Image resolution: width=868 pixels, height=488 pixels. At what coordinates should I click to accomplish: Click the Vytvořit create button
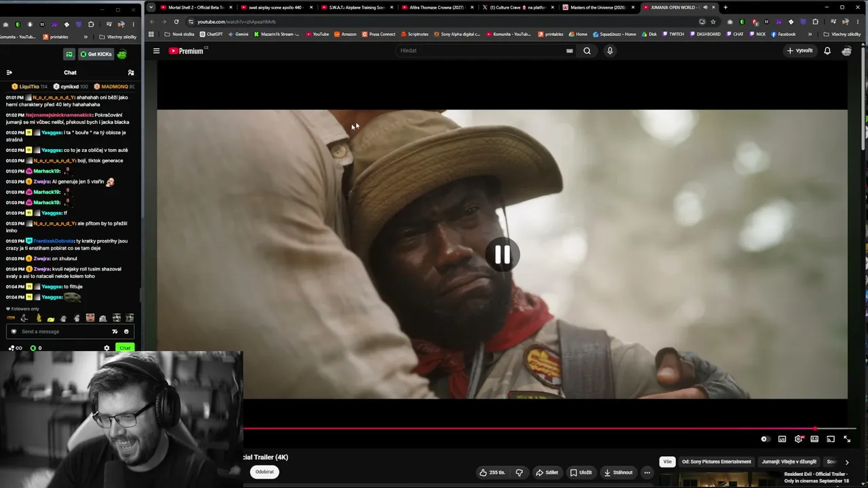coord(800,51)
